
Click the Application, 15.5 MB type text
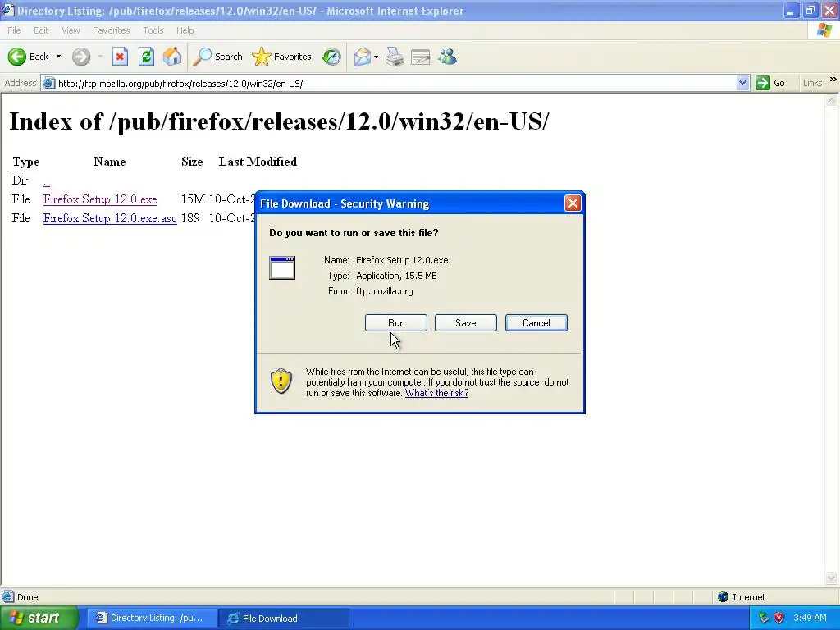pyautogui.click(x=396, y=276)
